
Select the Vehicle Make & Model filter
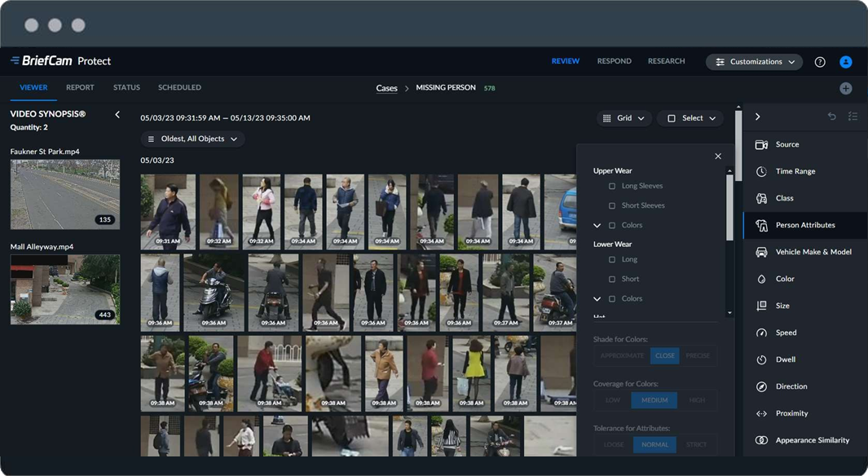click(x=813, y=252)
